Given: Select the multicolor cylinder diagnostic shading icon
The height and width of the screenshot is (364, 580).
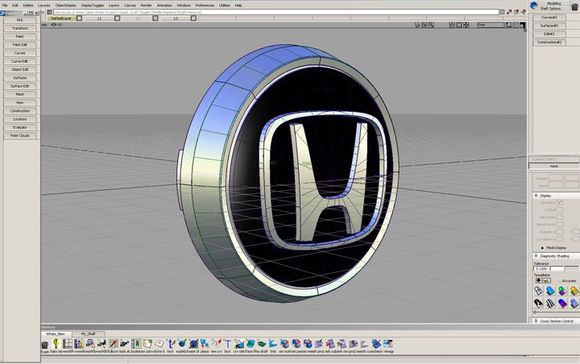Looking at the screenshot, I should pos(562,291).
